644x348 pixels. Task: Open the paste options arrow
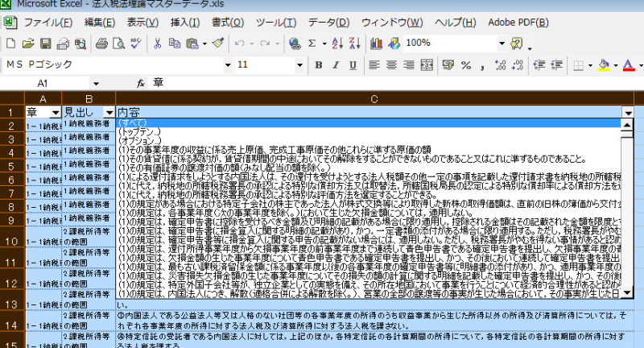point(204,43)
